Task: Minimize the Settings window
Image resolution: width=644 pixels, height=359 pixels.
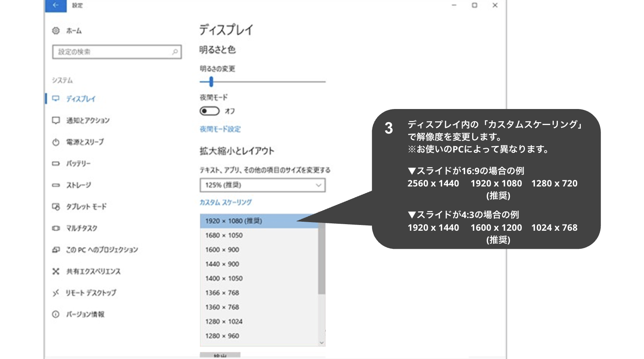Action: pos(454,5)
